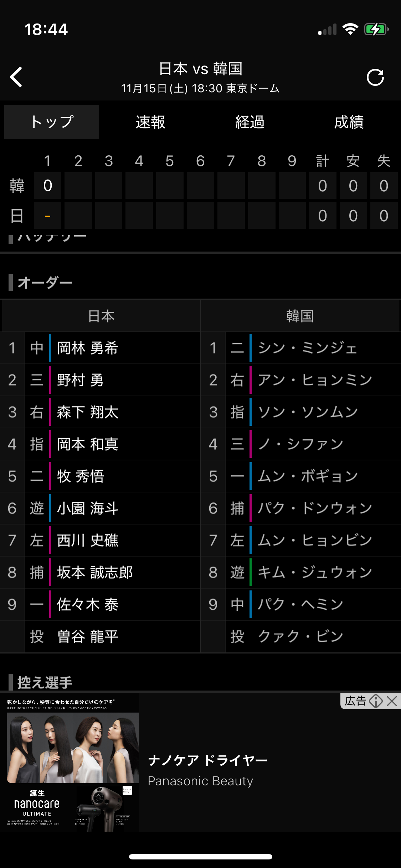This screenshot has height=868, width=401.
Task: Refresh the game score
Action: click(375, 77)
